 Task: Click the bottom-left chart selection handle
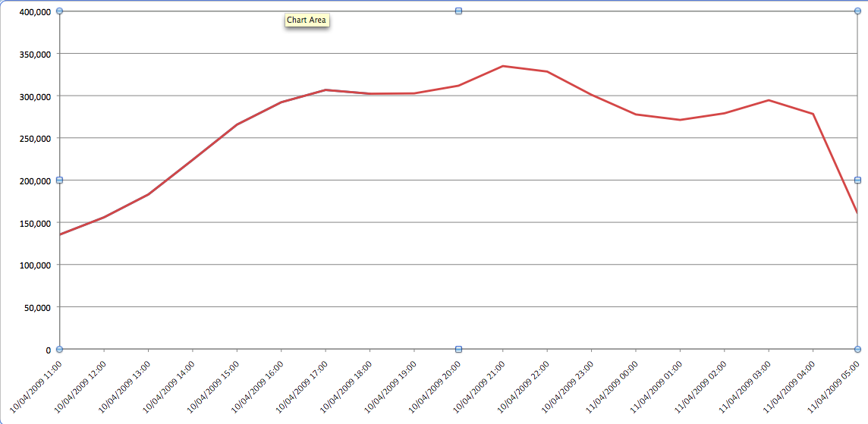click(59, 349)
